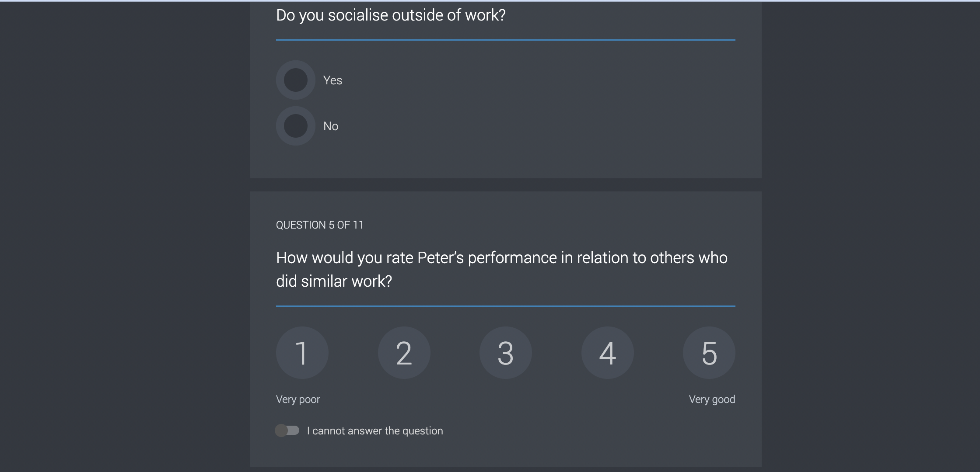Click the 'Very good' scale label
980x472 pixels.
click(x=712, y=399)
